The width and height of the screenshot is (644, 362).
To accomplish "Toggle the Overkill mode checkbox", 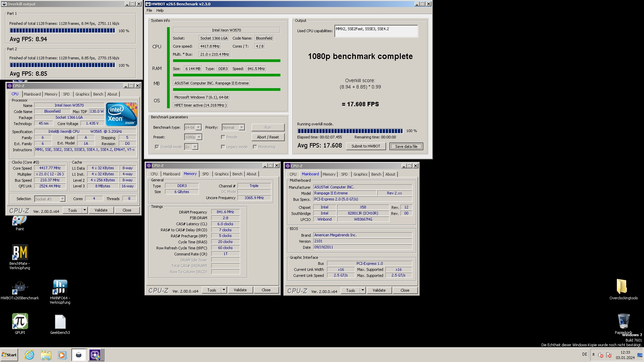I will 157,147.
